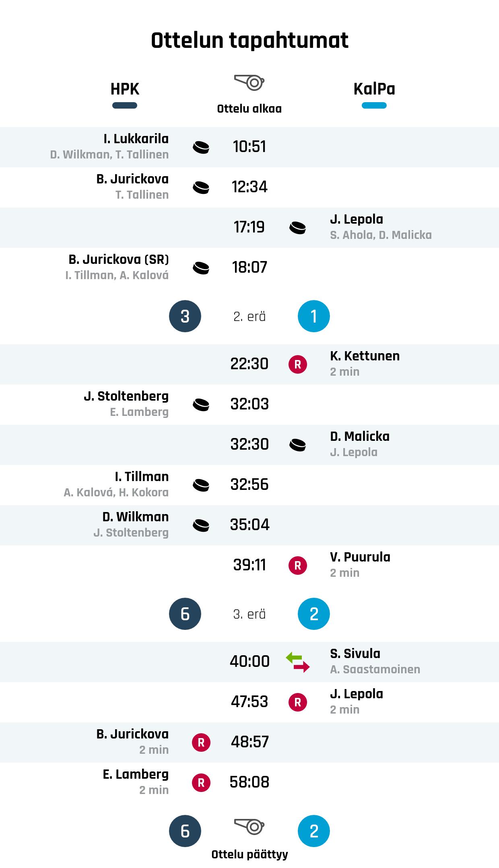This screenshot has height=868, width=499.
Task: Click the substitution arrows icon at 40:00
Action: [x=297, y=662]
